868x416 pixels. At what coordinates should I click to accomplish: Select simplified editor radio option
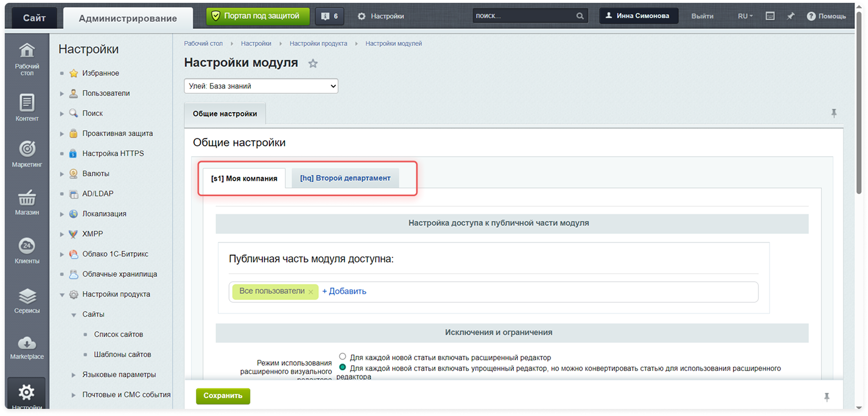342,367
